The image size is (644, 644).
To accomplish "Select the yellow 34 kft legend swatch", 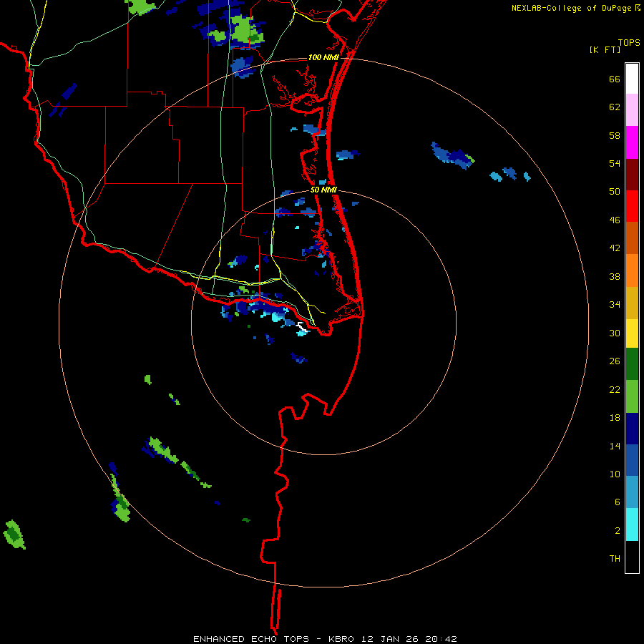I will click(632, 333).
